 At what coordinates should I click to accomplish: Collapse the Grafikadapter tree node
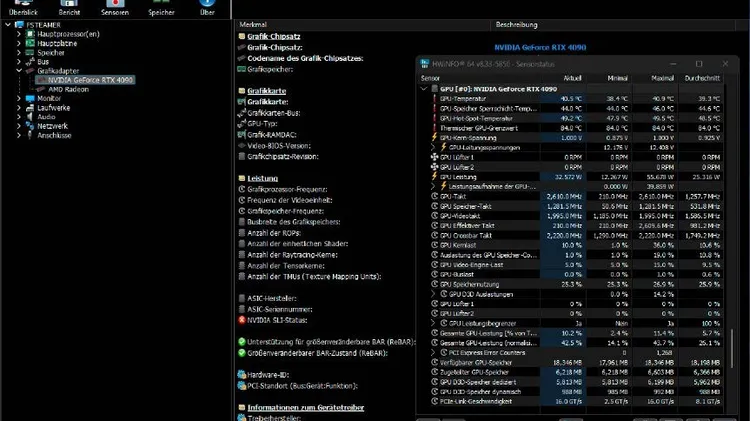pos(19,71)
